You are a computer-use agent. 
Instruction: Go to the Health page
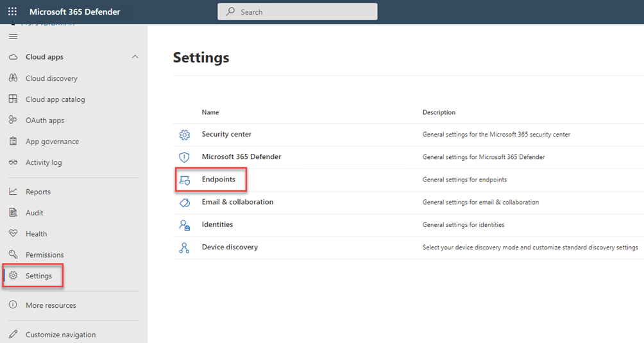click(36, 234)
